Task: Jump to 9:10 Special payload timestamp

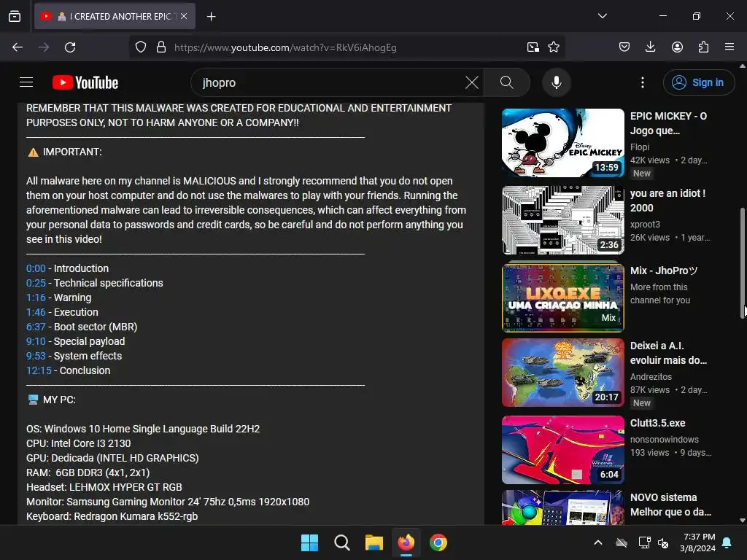Action: pos(36,341)
